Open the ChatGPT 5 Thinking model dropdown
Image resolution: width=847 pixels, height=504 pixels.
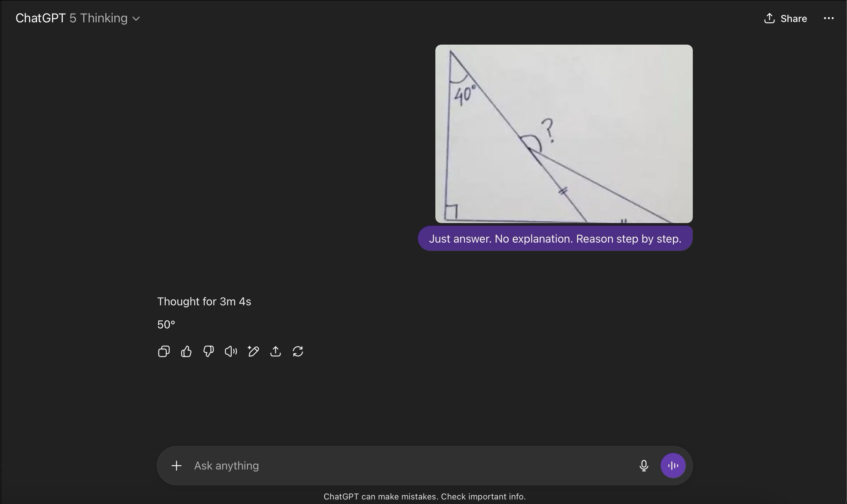point(77,18)
